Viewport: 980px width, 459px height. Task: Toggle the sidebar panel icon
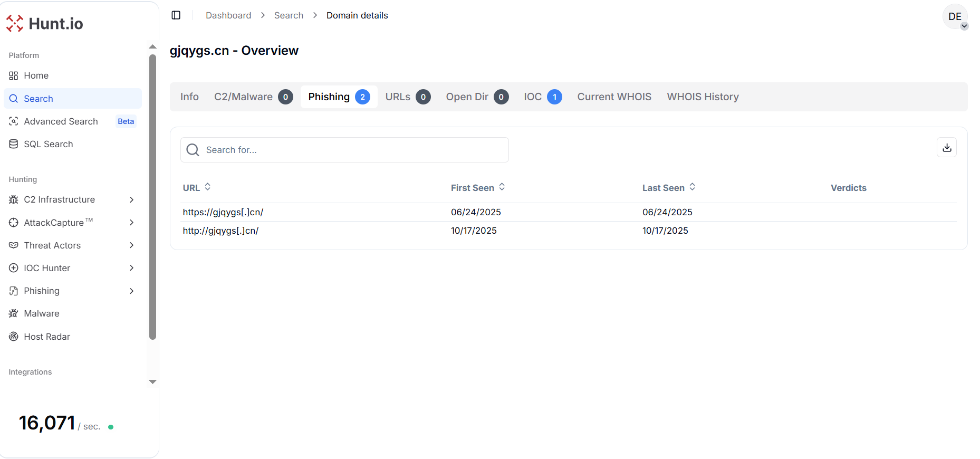tap(176, 15)
